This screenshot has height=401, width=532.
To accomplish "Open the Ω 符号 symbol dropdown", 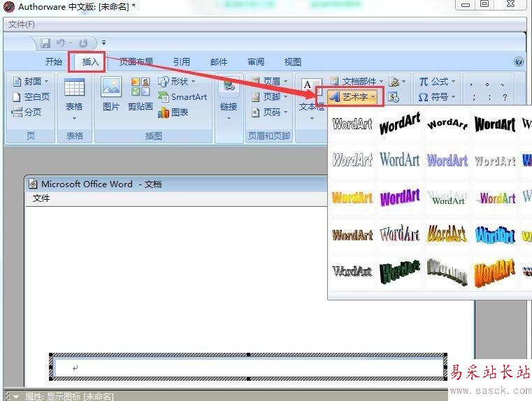I will click(x=437, y=97).
